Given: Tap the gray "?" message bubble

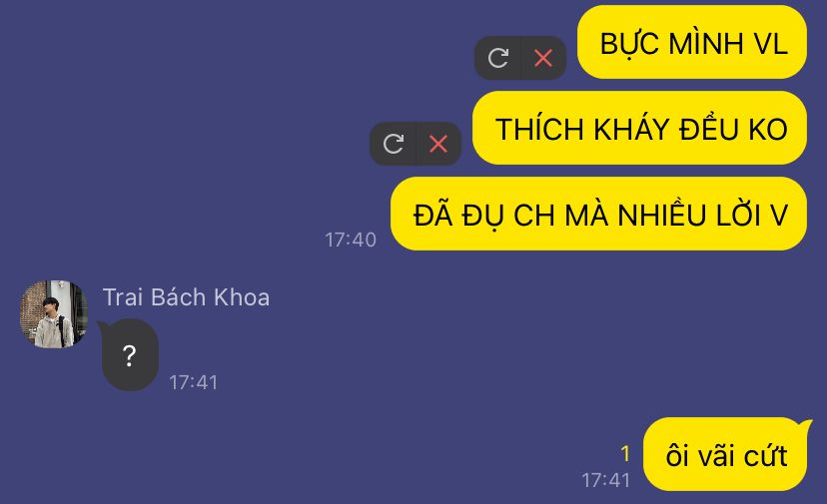Looking at the screenshot, I should point(130,355).
